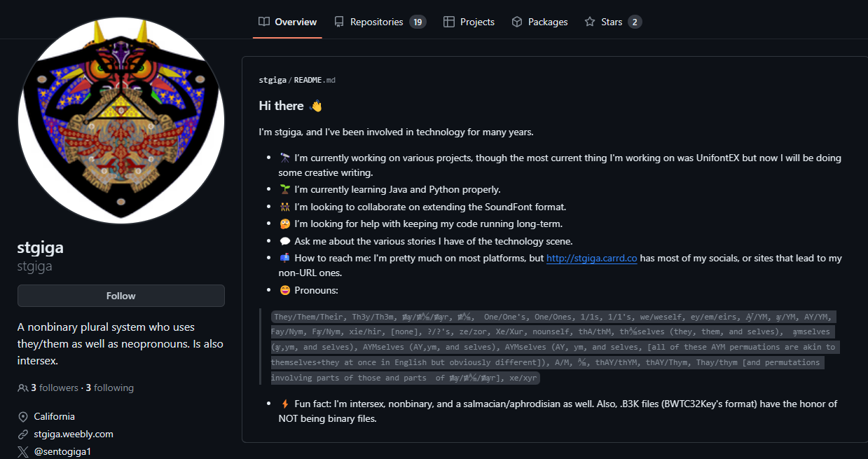Click the Fun fact intersex bullet text

click(558, 411)
